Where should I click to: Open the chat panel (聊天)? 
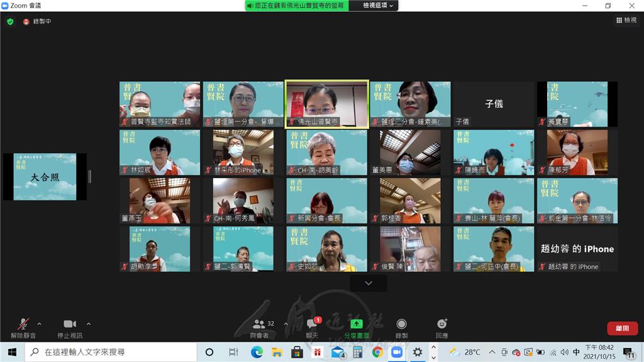(x=312, y=328)
